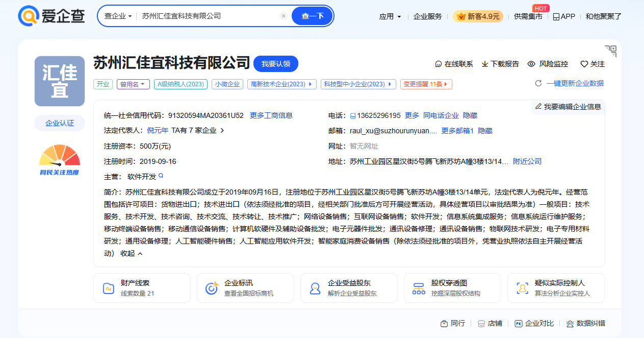
Task: Open 企业服务 in top navigation
Action: pyautogui.click(x=427, y=16)
